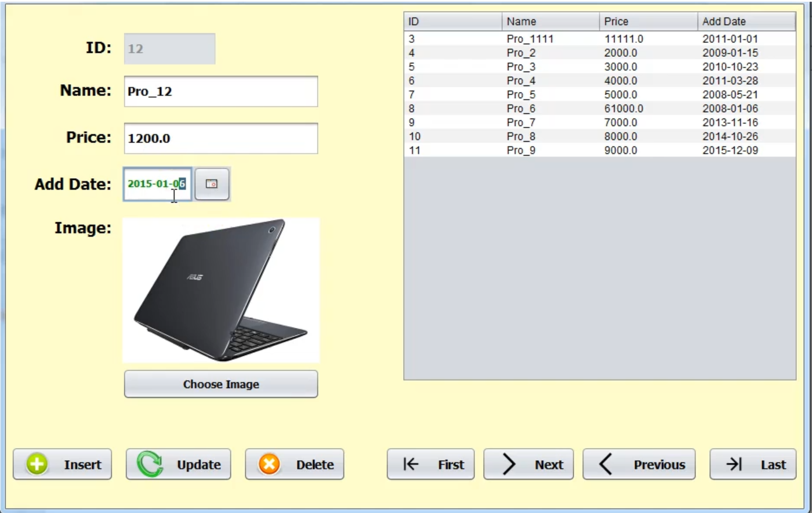Click the date cell 2015-12-09
812x513 pixels.
click(746, 150)
